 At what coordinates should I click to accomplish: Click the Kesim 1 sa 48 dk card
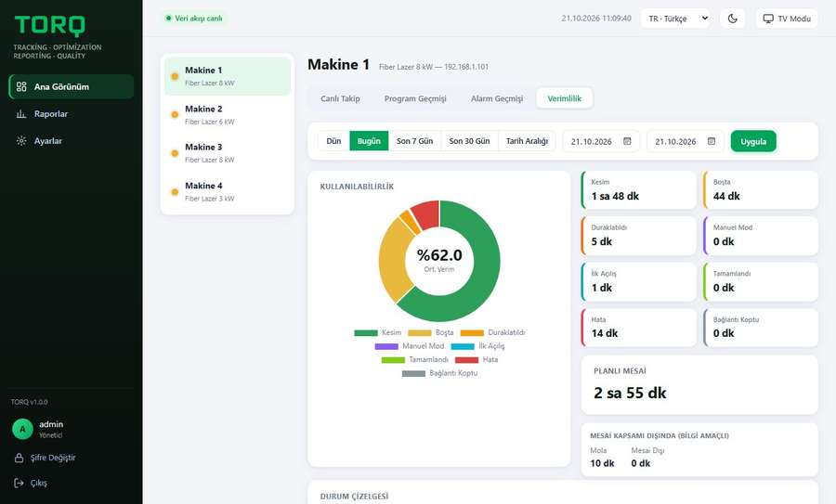point(638,190)
